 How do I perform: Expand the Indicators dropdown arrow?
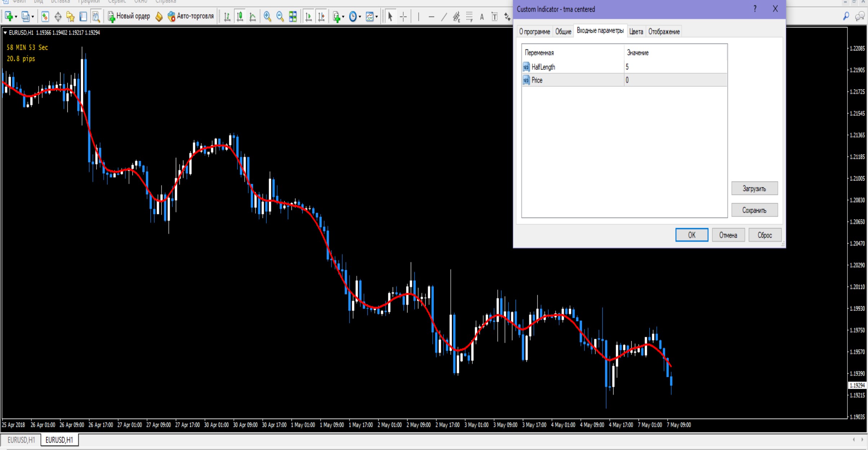click(343, 17)
